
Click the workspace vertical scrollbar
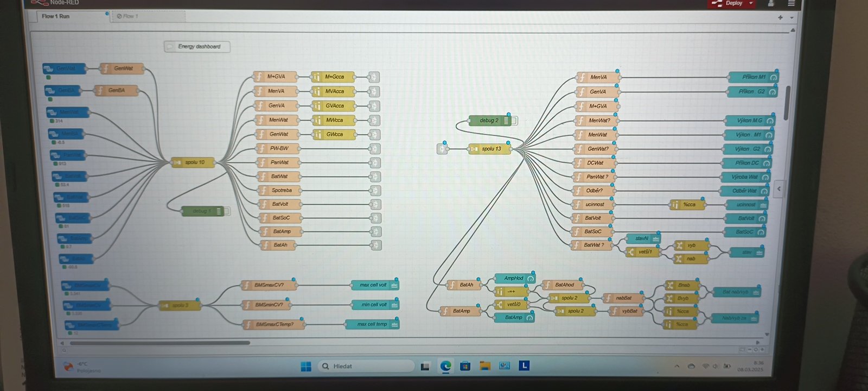(787, 103)
